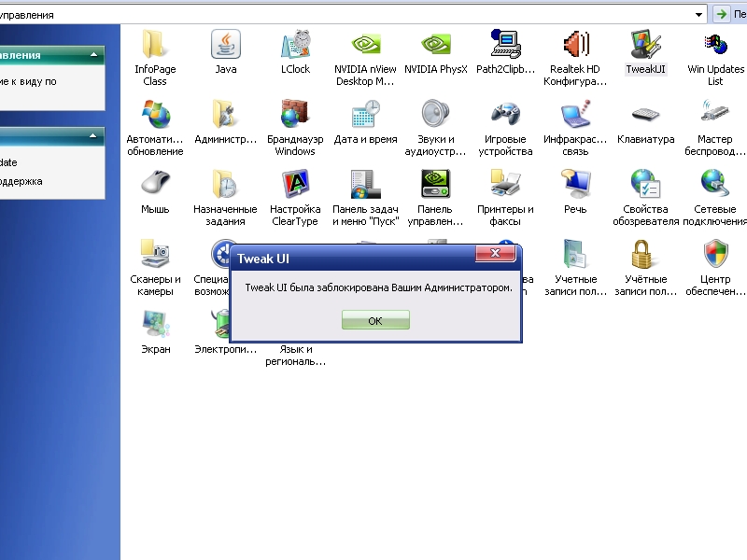The image size is (747, 560).
Task: Open the Java control panel icon
Action: click(x=225, y=44)
